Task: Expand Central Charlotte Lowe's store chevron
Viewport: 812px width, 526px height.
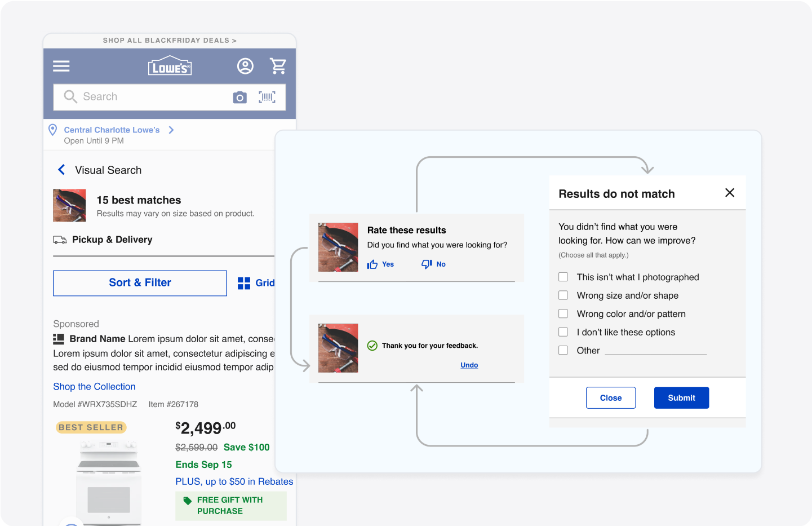Action: (x=171, y=130)
